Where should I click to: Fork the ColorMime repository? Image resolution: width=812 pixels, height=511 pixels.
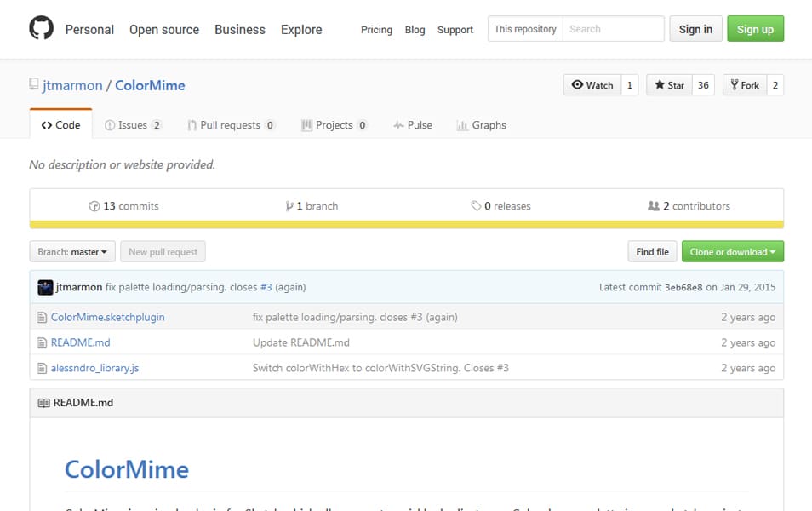click(x=744, y=85)
